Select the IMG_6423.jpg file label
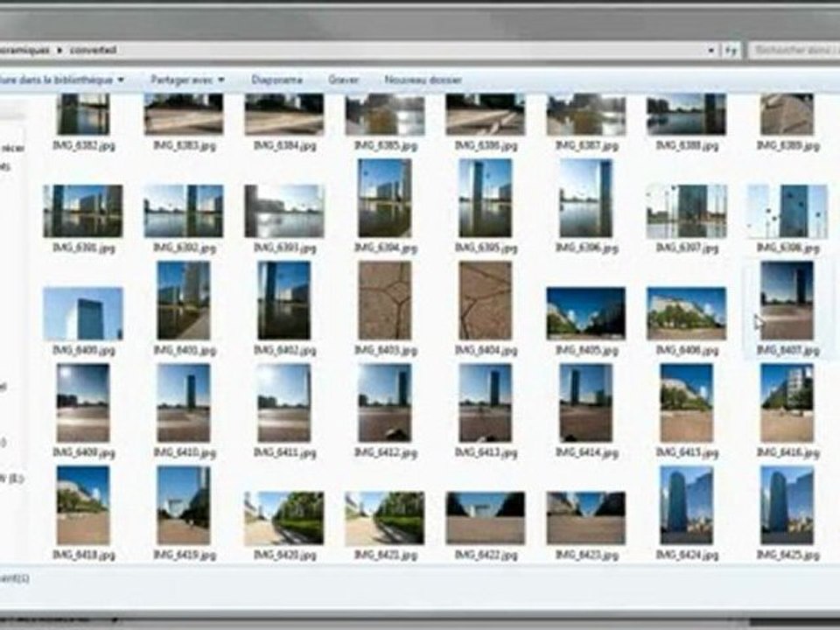 coord(586,556)
